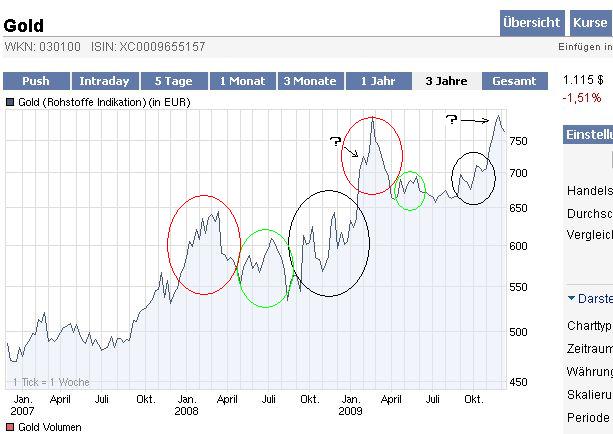Click the Skalierung setting label

tap(589, 394)
